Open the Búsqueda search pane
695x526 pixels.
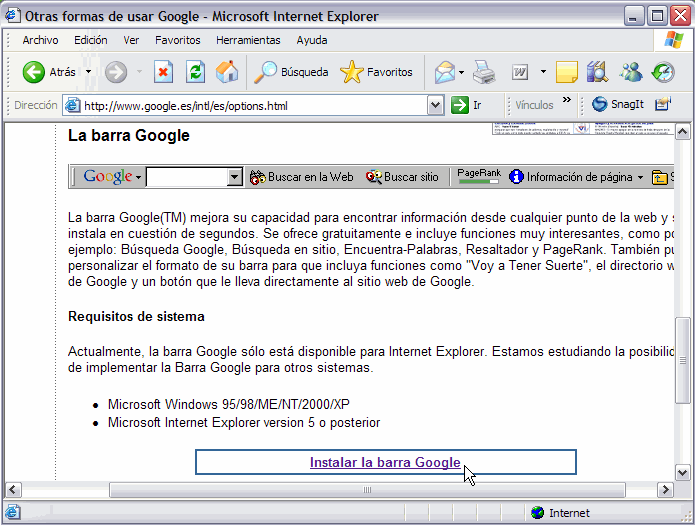click(291, 72)
